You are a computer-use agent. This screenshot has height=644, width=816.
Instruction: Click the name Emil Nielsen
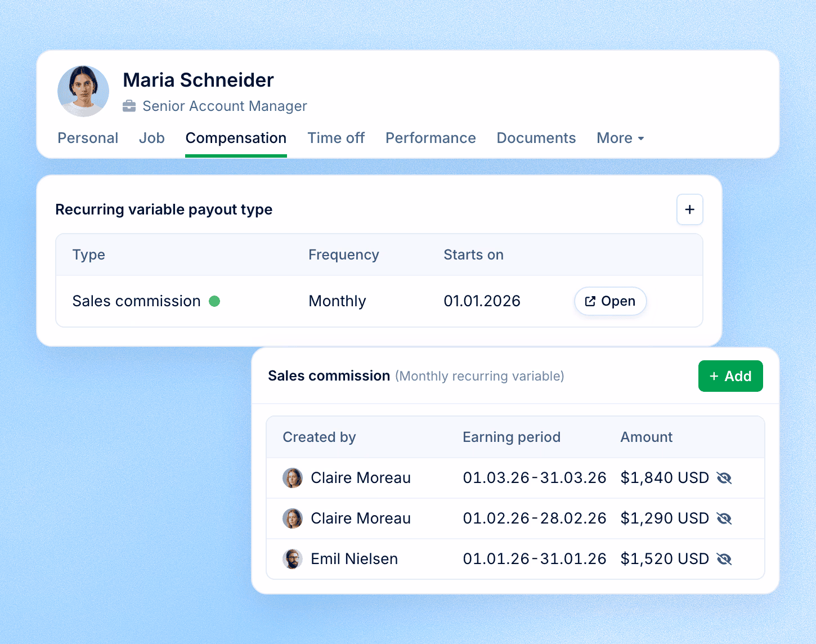click(x=355, y=559)
